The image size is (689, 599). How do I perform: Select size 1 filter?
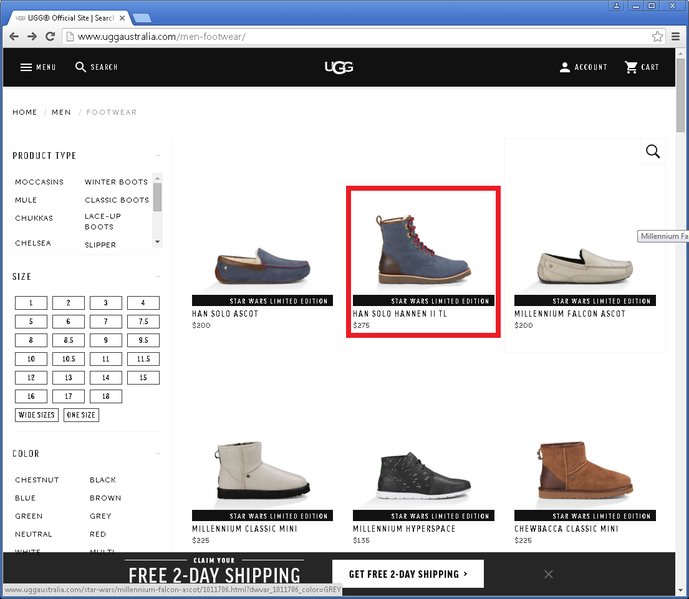pyautogui.click(x=31, y=303)
